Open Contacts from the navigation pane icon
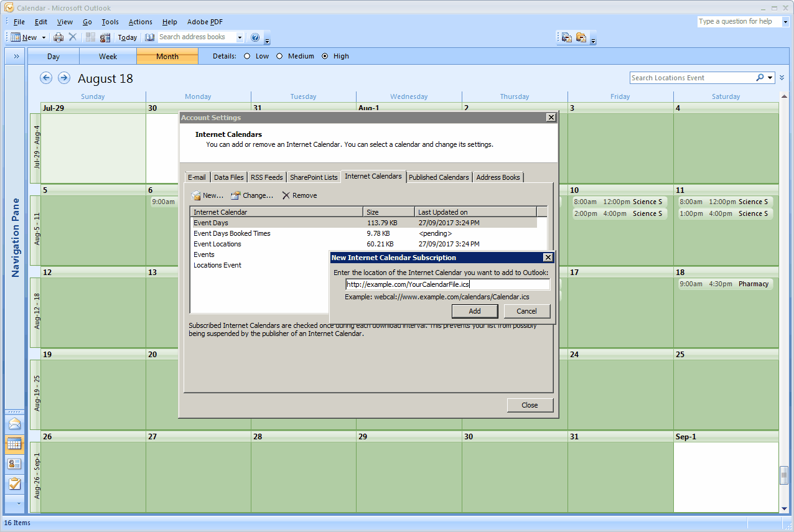 [14, 464]
